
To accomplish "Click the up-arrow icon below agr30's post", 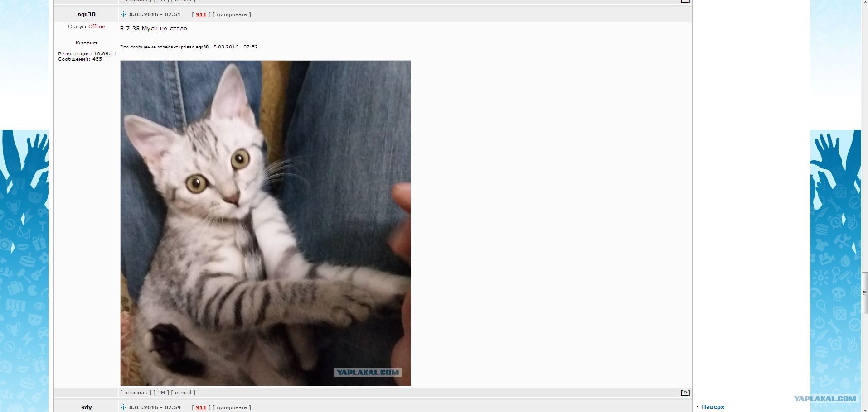I will point(685,393).
